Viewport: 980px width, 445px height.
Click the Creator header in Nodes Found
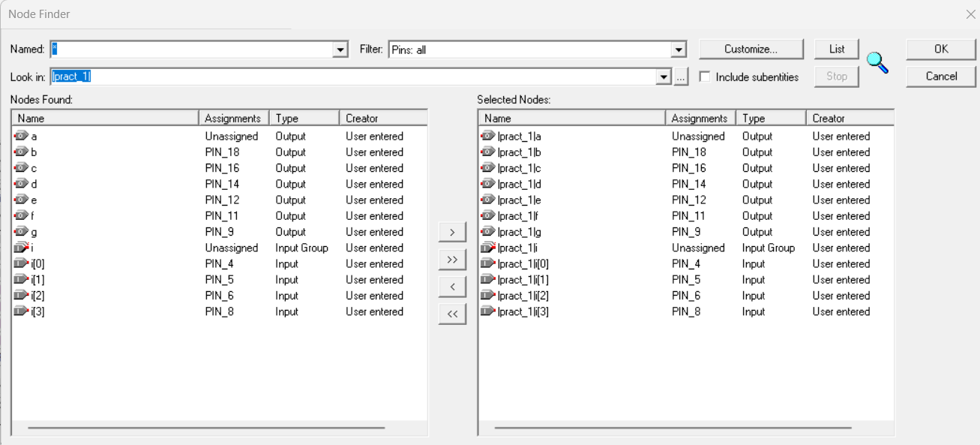coord(383,118)
